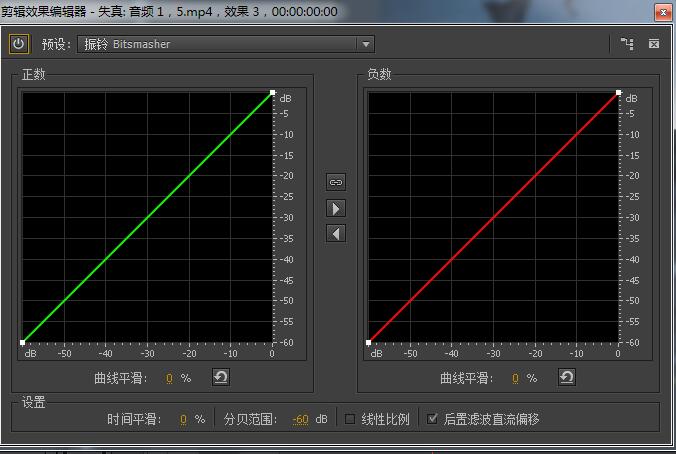This screenshot has width=676, height=454.
Task: Uncheck the 后置滤波直流偏移 checkbox
Action: click(432, 419)
